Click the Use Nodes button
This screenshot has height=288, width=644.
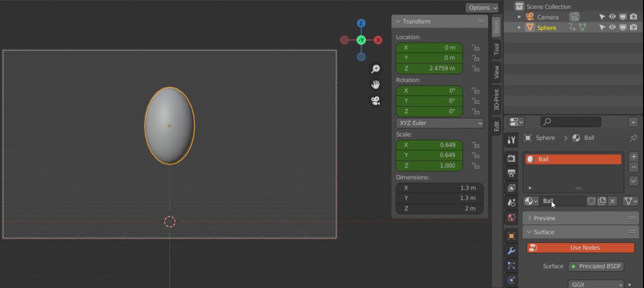point(580,248)
